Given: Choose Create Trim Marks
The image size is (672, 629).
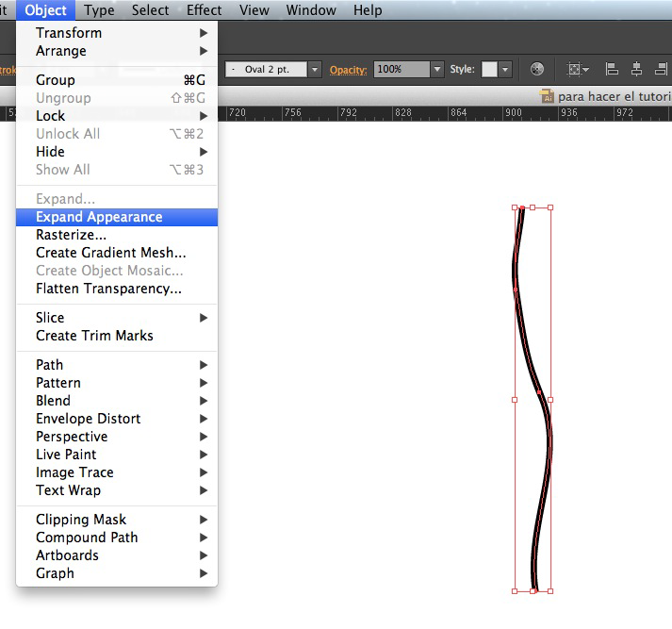Looking at the screenshot, I should [x=117, y=336].
